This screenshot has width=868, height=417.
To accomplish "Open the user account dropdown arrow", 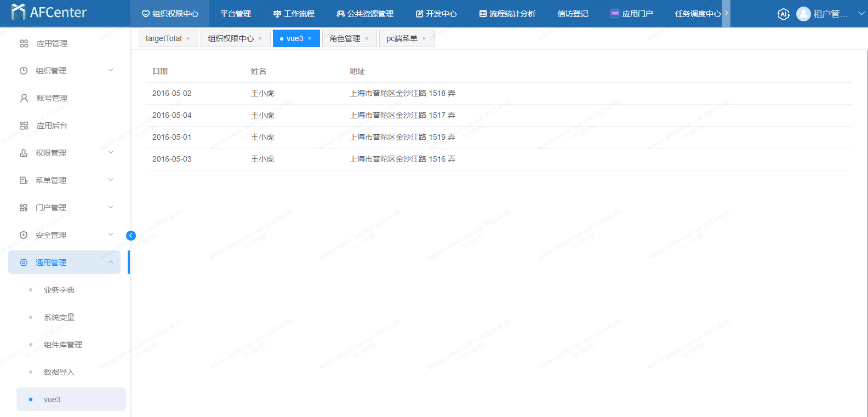I will click(861, 14).
